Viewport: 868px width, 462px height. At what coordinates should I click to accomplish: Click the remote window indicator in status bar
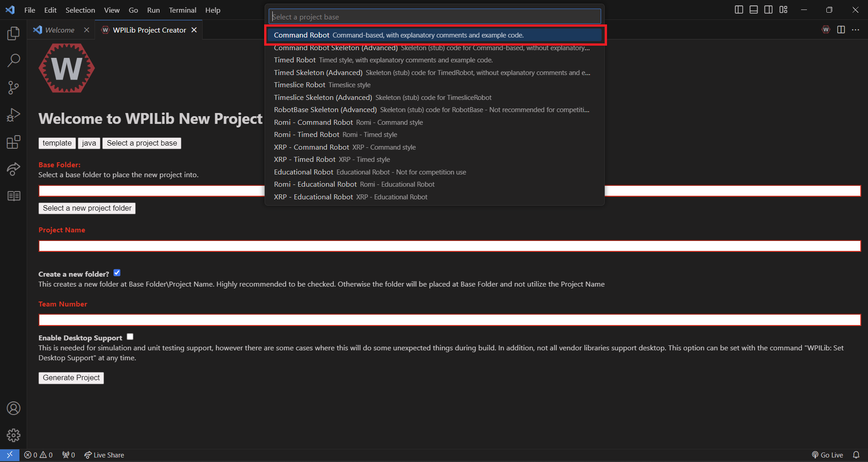9,455
